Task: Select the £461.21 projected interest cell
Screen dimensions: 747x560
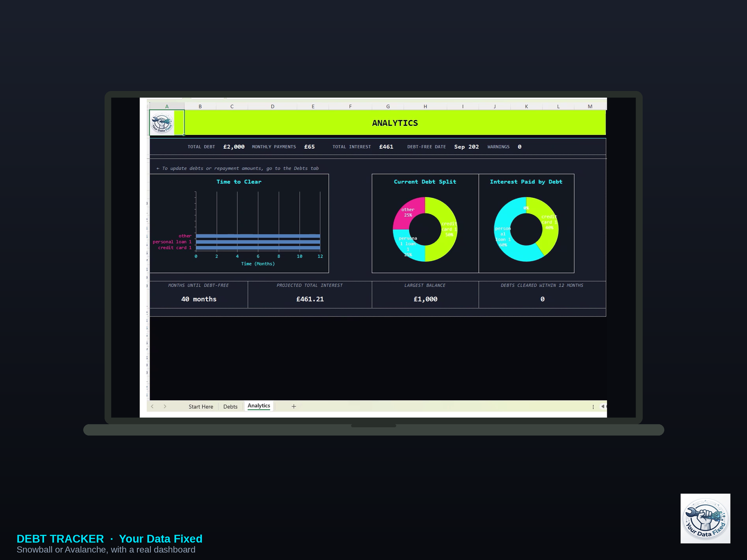Action: (310, 299)
